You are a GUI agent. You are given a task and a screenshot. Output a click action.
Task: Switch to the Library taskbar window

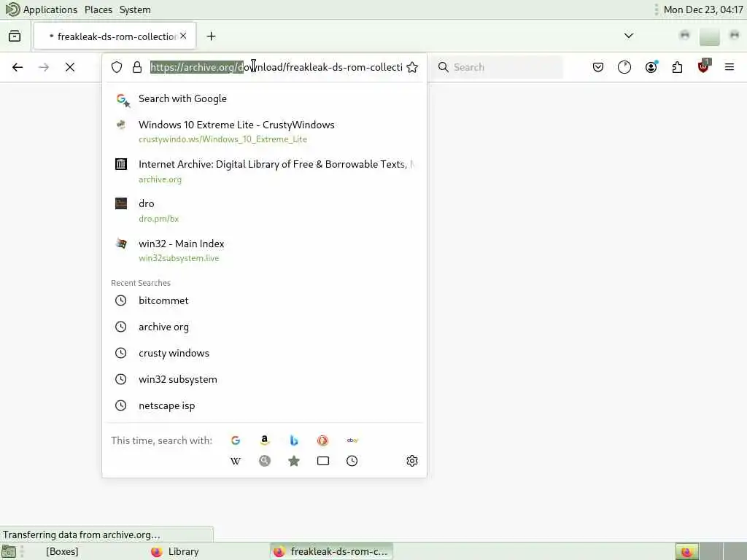(175, 551)
